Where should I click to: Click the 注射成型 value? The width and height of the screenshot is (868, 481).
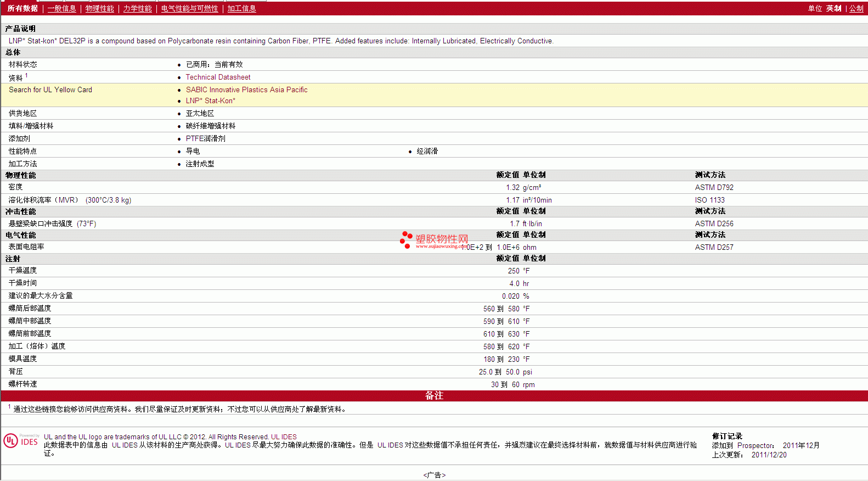click(x=200, y=164)
